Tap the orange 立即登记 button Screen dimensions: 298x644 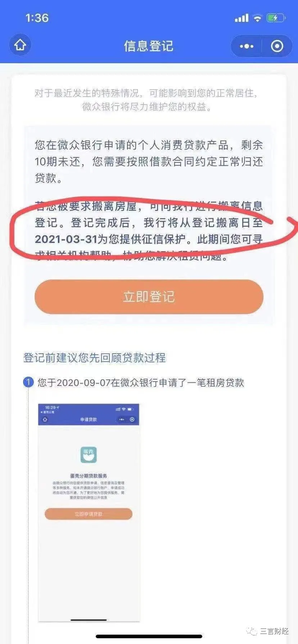coord(149,297)
